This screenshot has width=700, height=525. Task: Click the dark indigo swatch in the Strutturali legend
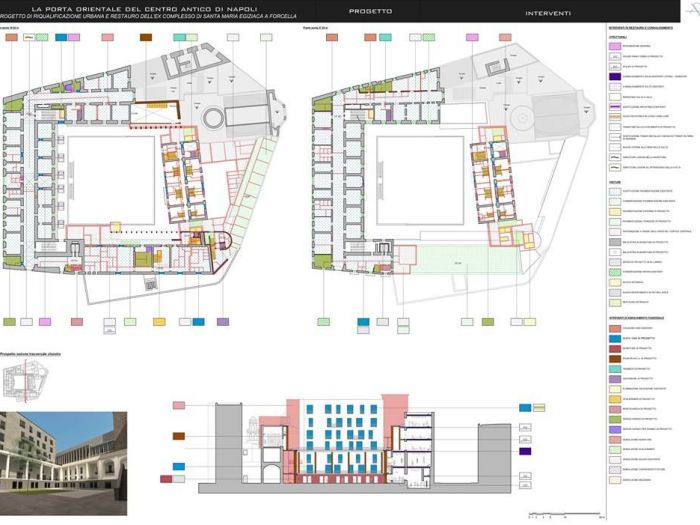[x=614, y=76]
